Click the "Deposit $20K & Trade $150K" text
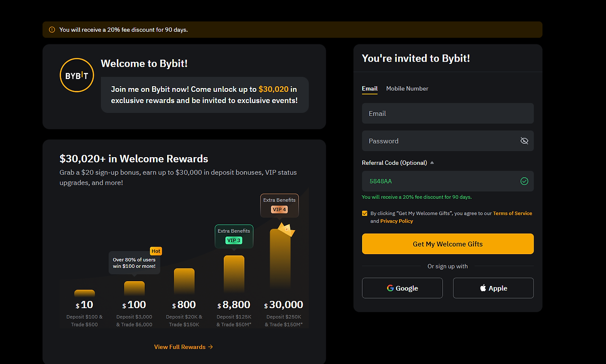 point(184,320)
